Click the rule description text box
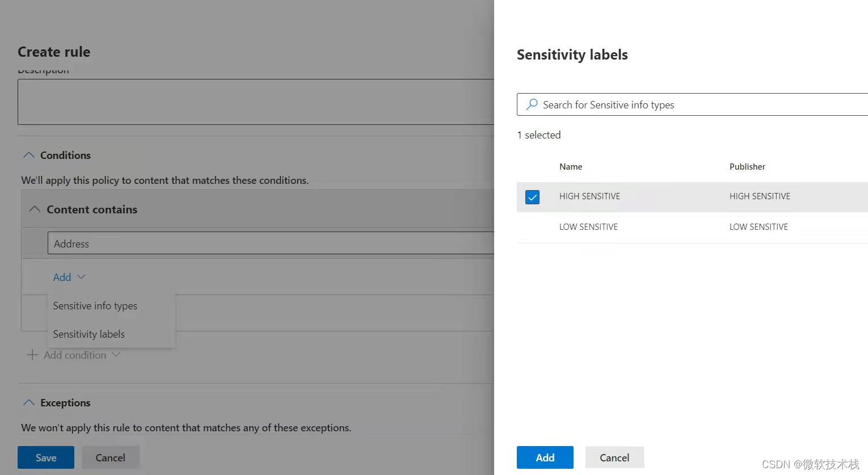 click(x=255, y=102)
